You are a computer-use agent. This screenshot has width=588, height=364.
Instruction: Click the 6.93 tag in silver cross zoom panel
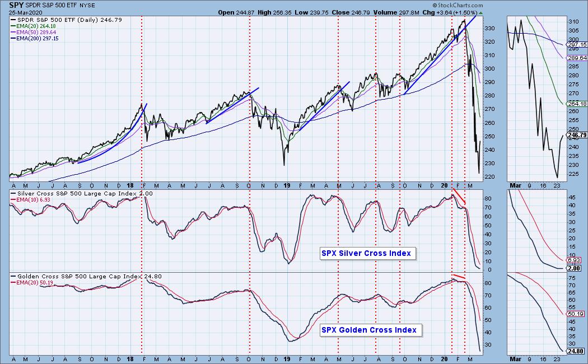click(x=574, y=260)
